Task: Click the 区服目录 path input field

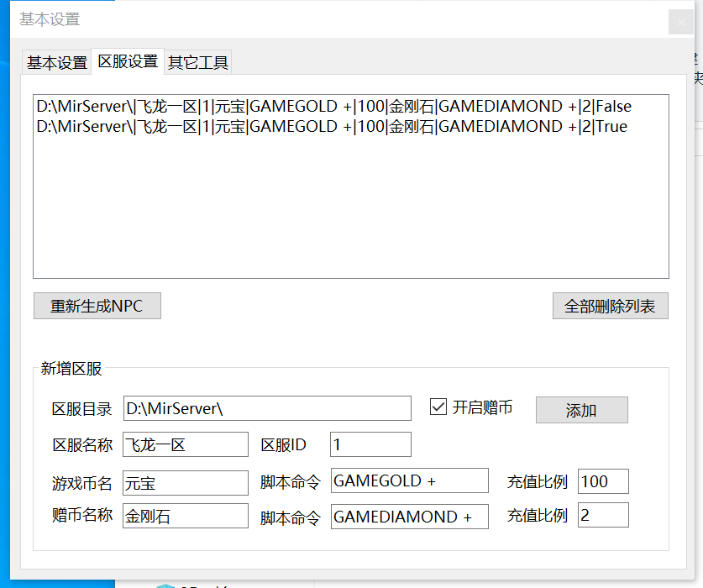Action: pos(267,407)
